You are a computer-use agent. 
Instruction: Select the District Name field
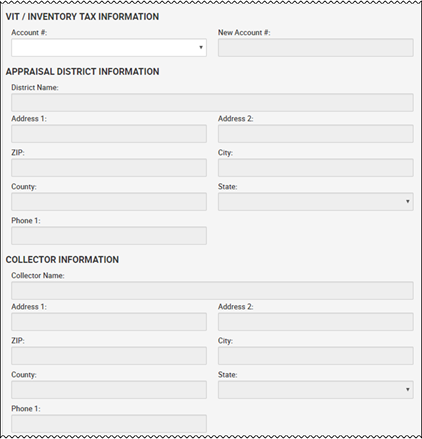(x=212, y=102)
